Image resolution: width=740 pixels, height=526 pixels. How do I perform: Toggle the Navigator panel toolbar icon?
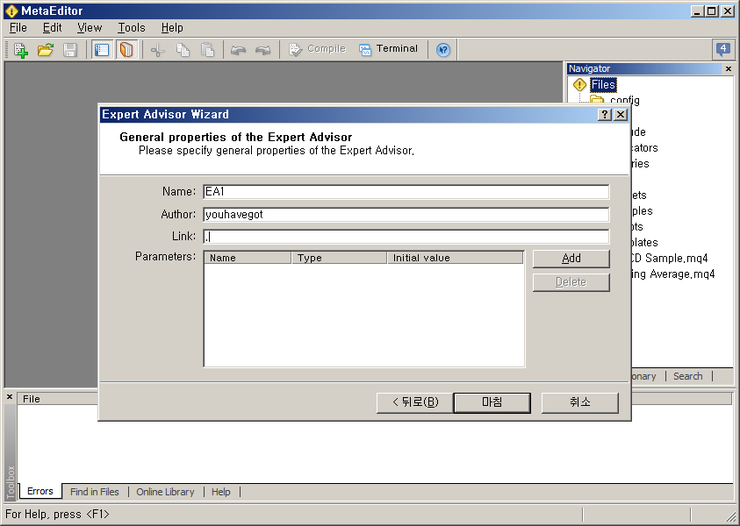[x=102, y=50]
